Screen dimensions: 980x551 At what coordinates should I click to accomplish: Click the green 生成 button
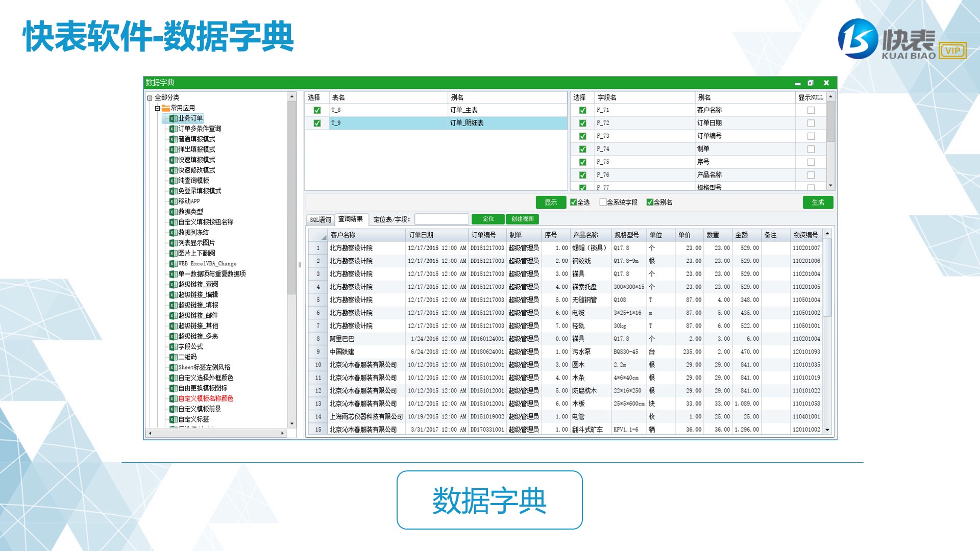[x=818, y=203]
